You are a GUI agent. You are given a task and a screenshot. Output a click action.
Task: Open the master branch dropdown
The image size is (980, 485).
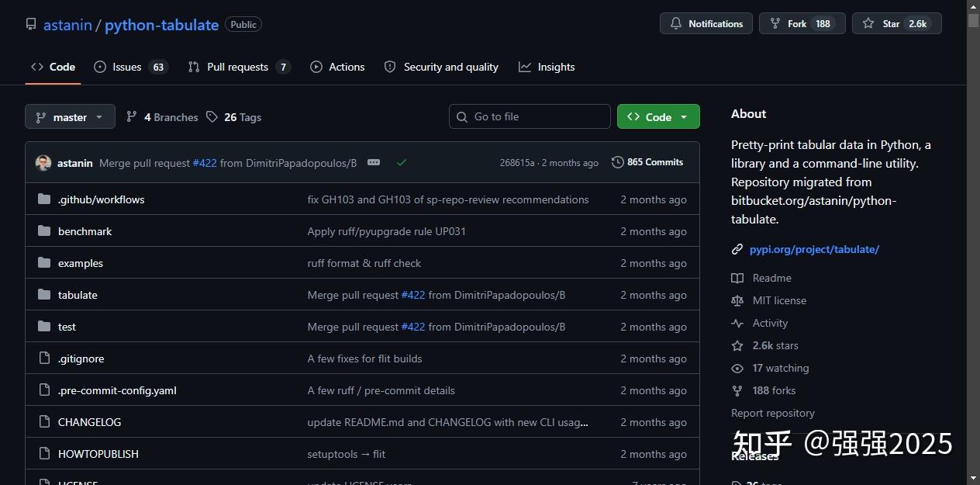pyautogui.click(x=70, y=116)
